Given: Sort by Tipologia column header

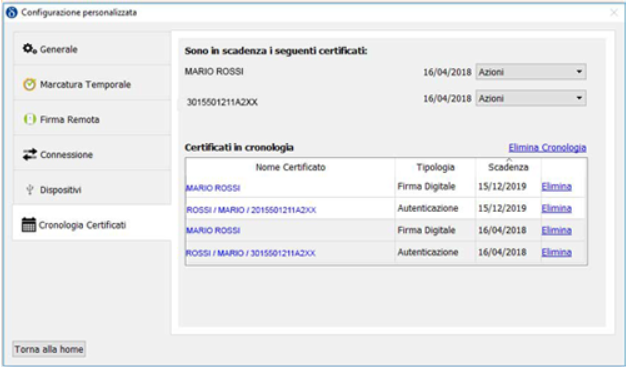Looking at the screenshot, I should (435, 167).
